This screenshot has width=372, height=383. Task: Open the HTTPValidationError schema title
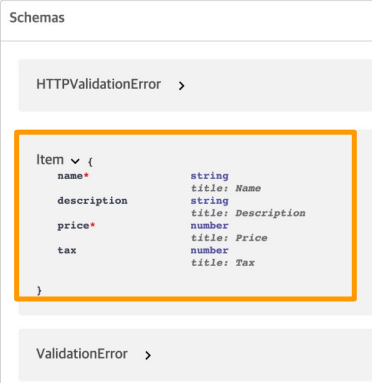pyautogui.click(x=99, y=84)
